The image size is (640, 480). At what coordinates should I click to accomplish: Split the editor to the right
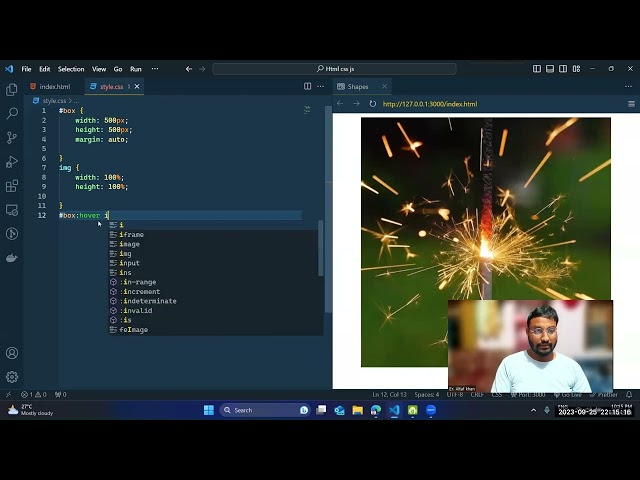point(307,87)
